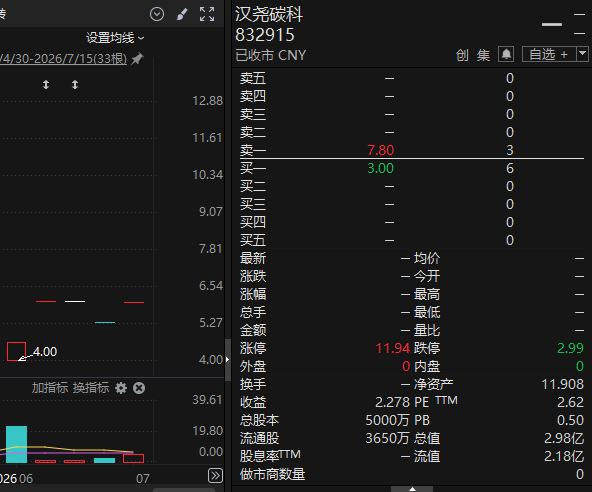Click the 涨停 limit-up price 11.94
Viewport: 592px width, 492px height.
(393, 348)
